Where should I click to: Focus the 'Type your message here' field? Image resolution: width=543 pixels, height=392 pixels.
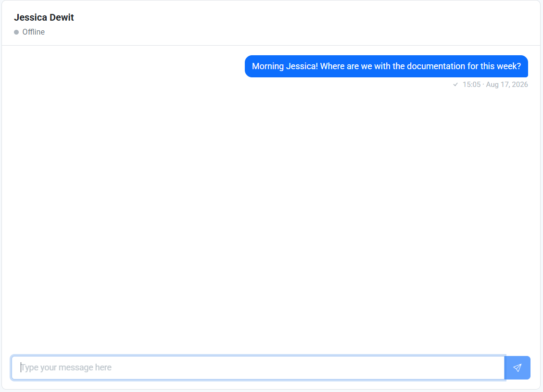(x=258, y=367)
